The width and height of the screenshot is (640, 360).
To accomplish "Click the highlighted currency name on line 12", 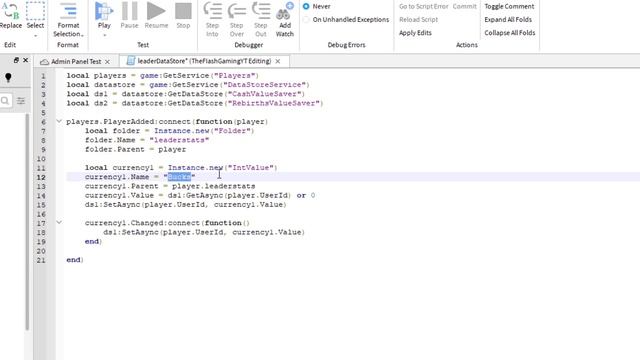I will pyautogui.click(x=179, y=177).
